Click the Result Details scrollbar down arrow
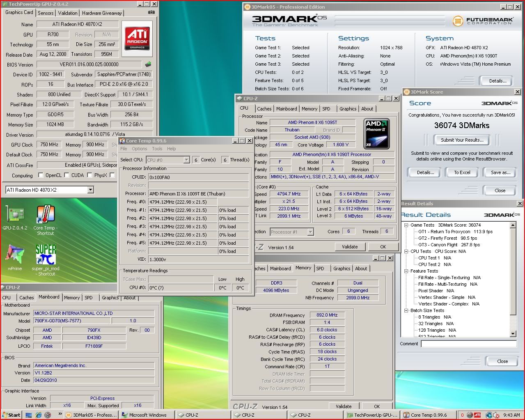525x420 pixels. [513, 333]
